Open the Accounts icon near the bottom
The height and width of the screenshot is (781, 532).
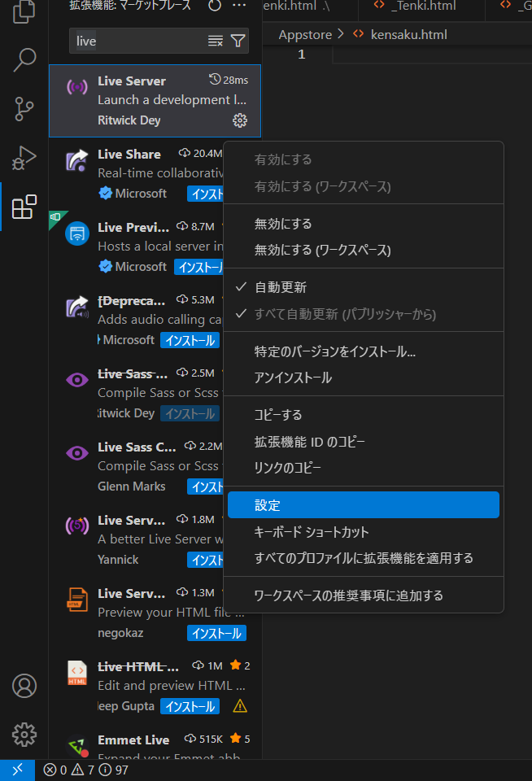tap(24, 686)
